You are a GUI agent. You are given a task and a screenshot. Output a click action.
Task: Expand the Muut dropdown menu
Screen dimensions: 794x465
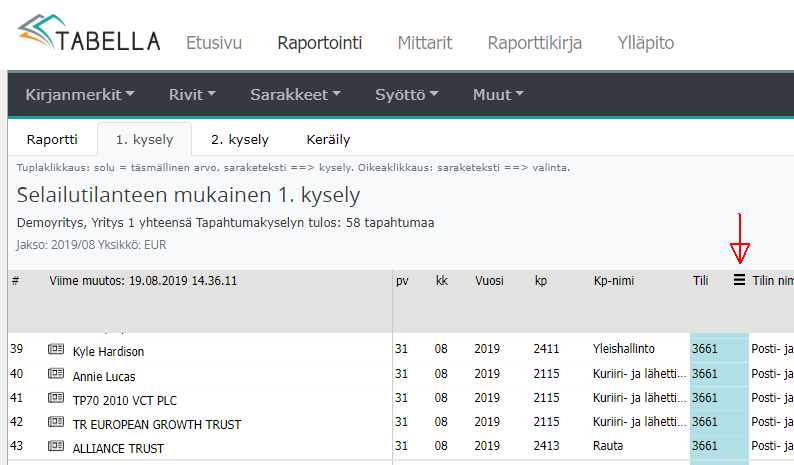point(498,95)
